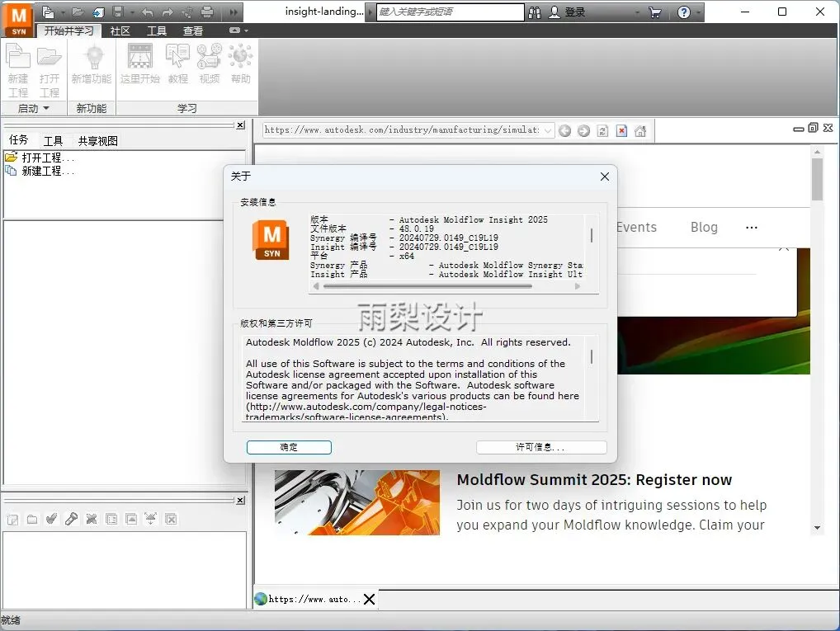This screenshot has height=631, width=840.
Task: Click the save floppy-disk quick-access icon
Action: point(118,12)
